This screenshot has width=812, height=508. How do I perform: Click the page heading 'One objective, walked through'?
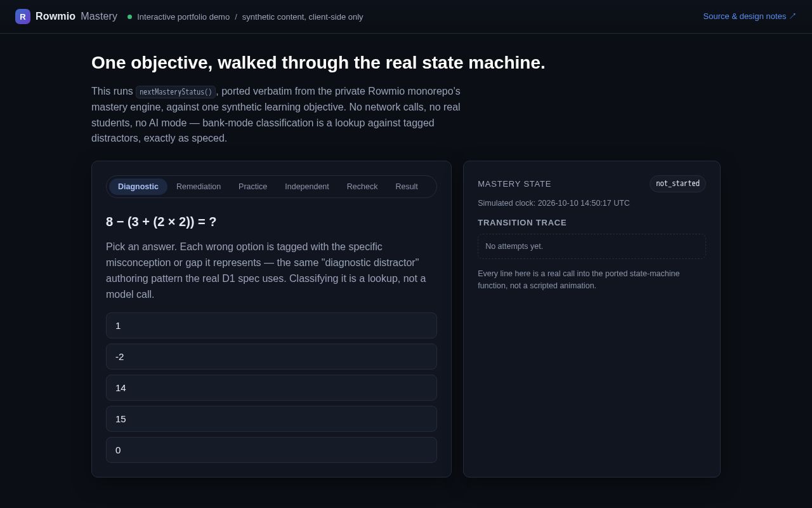318,63
